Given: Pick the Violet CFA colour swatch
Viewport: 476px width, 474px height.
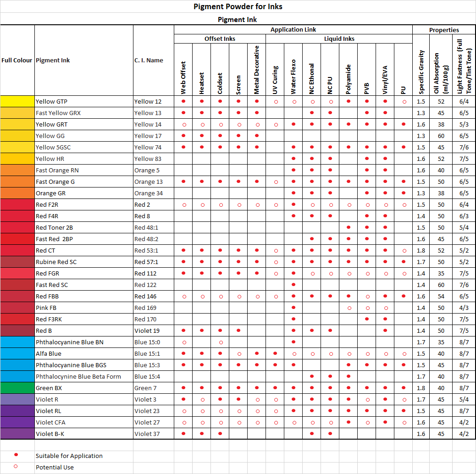Looking at the screenshot, I should [17, 422].
